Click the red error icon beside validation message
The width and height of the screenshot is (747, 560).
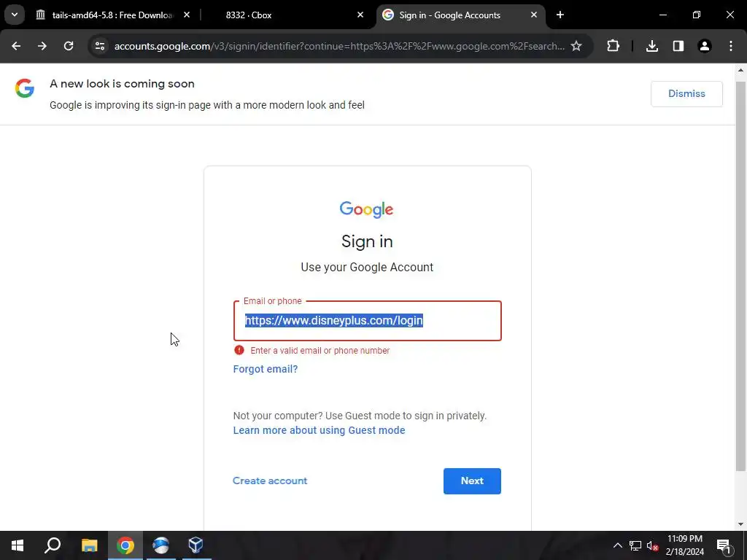pos(239,351)
